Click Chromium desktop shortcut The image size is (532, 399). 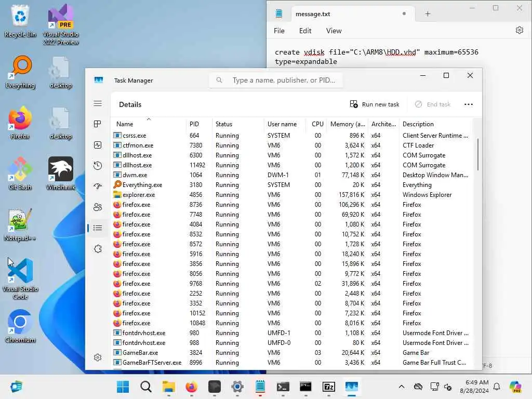coord(20,326)
